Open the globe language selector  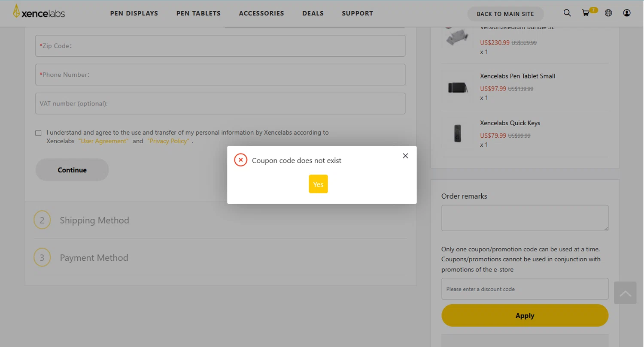(608, 13)
